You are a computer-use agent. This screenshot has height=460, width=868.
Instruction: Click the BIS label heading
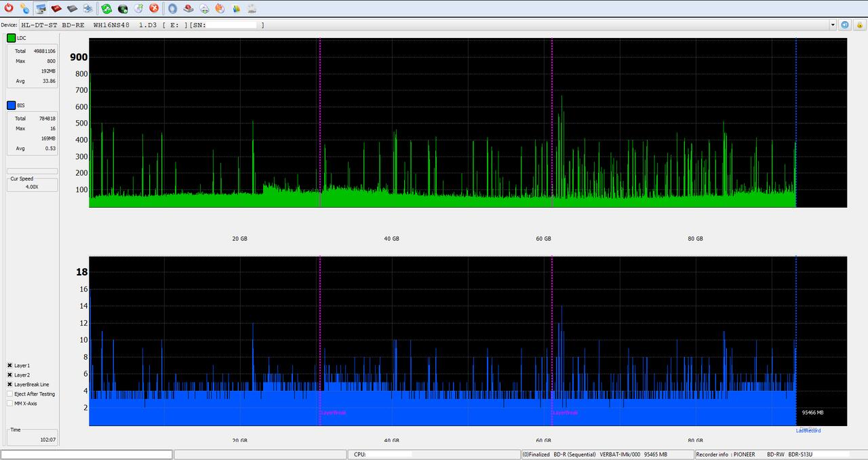21,105
